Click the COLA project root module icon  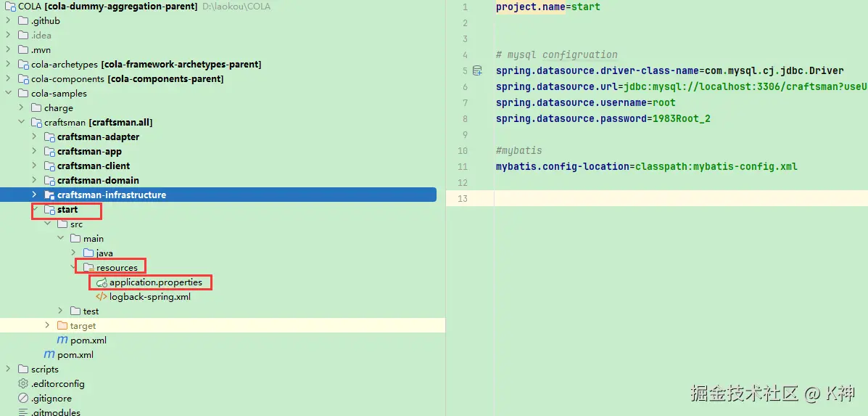click(10, 7)
